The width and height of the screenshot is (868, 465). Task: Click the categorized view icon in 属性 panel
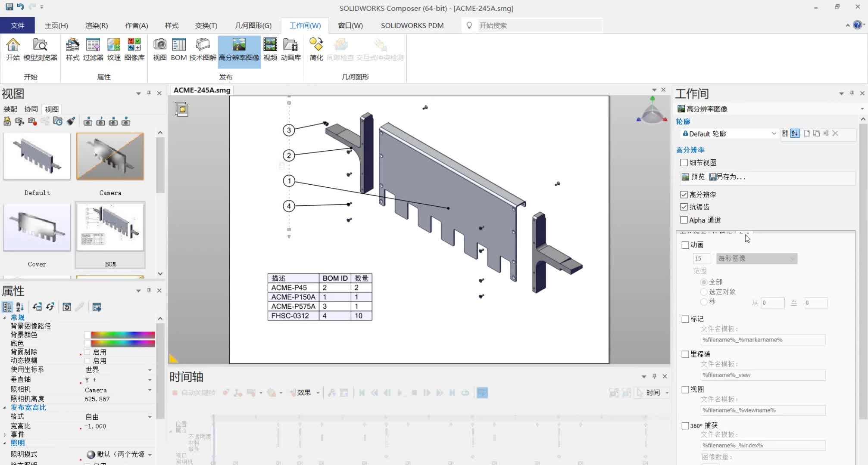(x=7, y=307)
